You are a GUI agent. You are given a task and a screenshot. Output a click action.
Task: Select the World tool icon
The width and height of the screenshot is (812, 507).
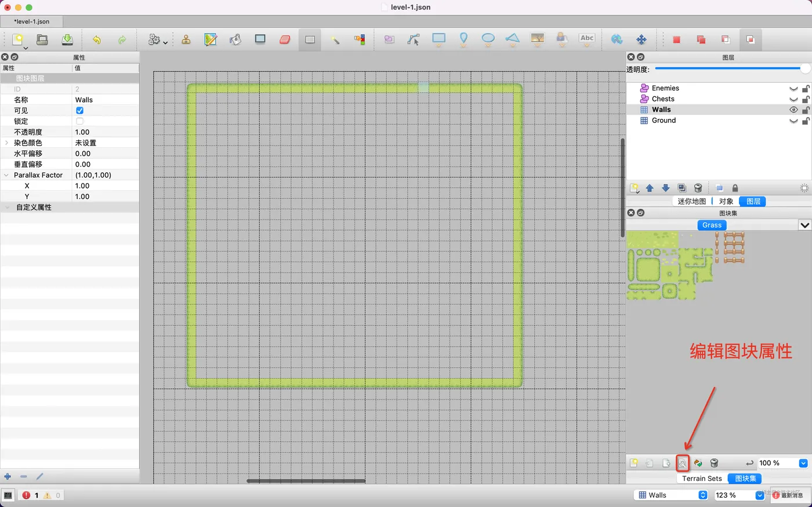point(617,39)
